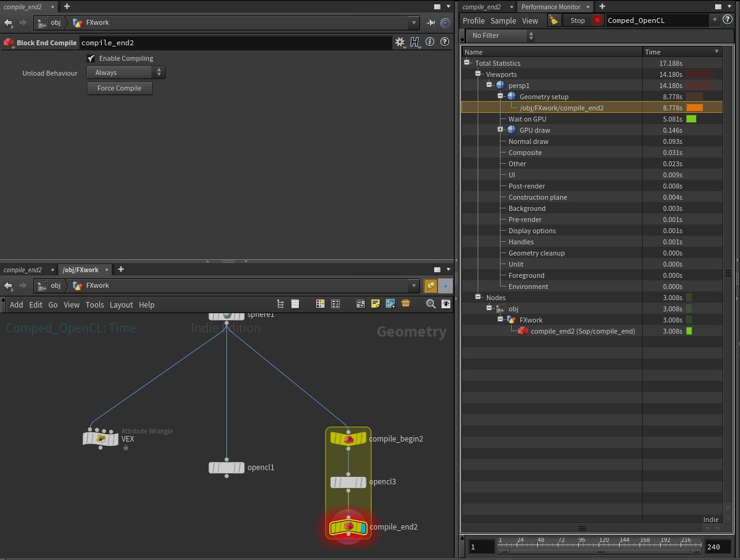Open the gear menu in the compile_end2 parameters

point(400,42)
